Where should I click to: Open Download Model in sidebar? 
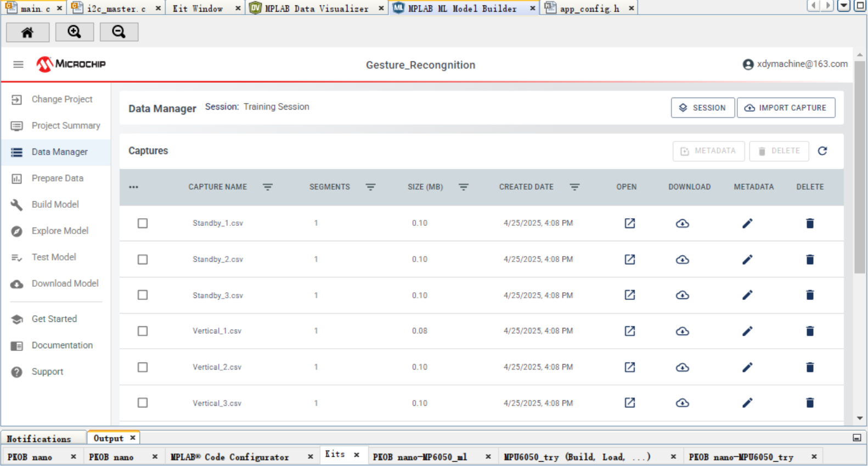pos(55,283)
